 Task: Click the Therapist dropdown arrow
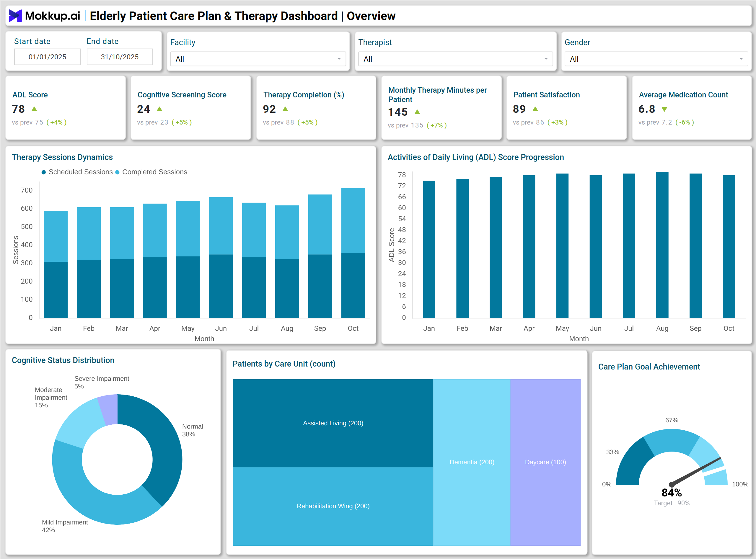pyautogui.click(x=546, y=59)
